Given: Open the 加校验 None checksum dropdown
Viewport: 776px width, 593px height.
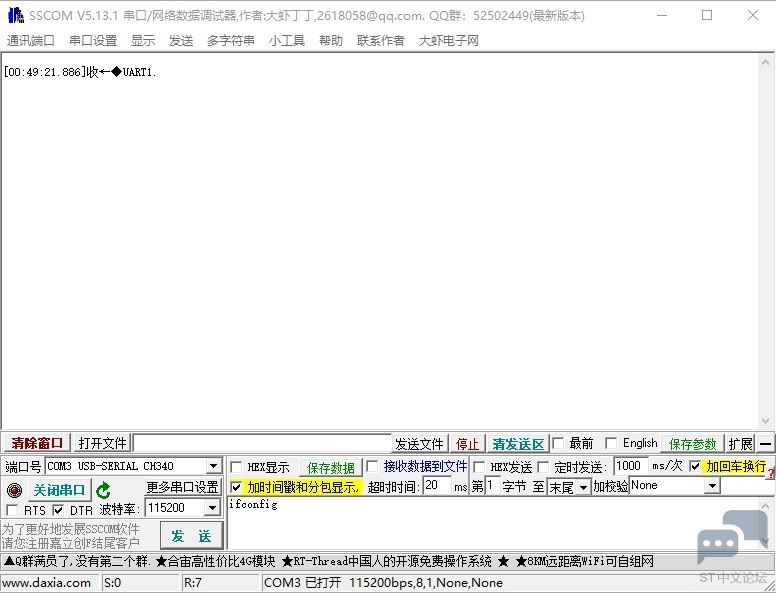Looking at the screenshot, I should (712, 486).
